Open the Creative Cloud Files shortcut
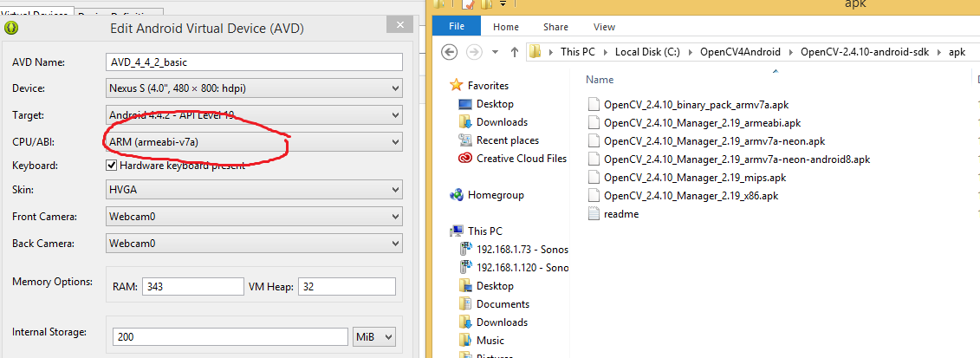The height and width of the screenshot is (358, 980). [x=521, y=159]
